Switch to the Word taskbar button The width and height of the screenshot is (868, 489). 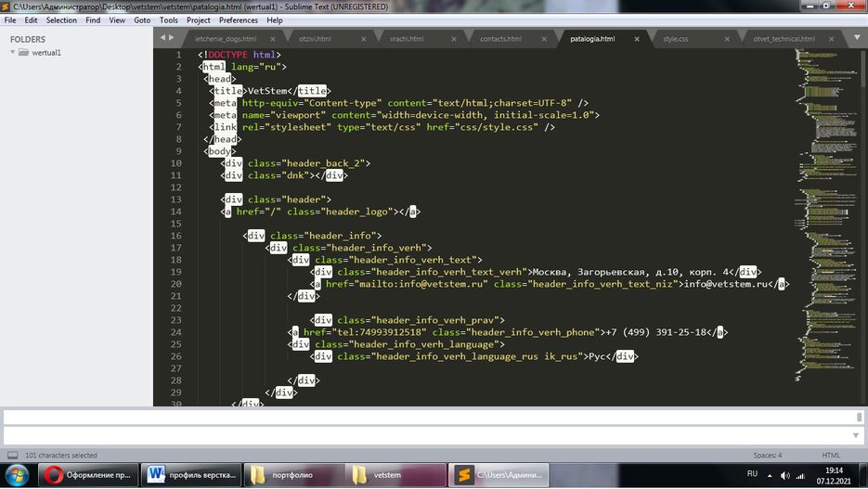(x=191, y=475)
